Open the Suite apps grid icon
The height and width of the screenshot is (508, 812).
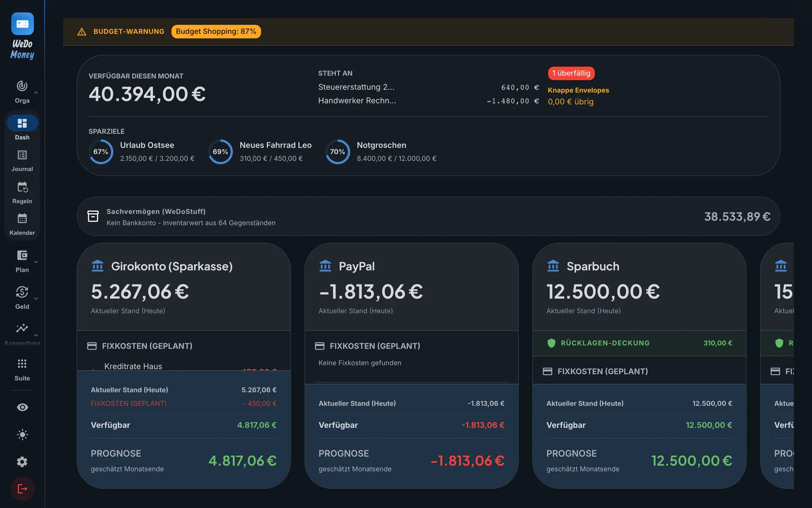tap(22, 364)
